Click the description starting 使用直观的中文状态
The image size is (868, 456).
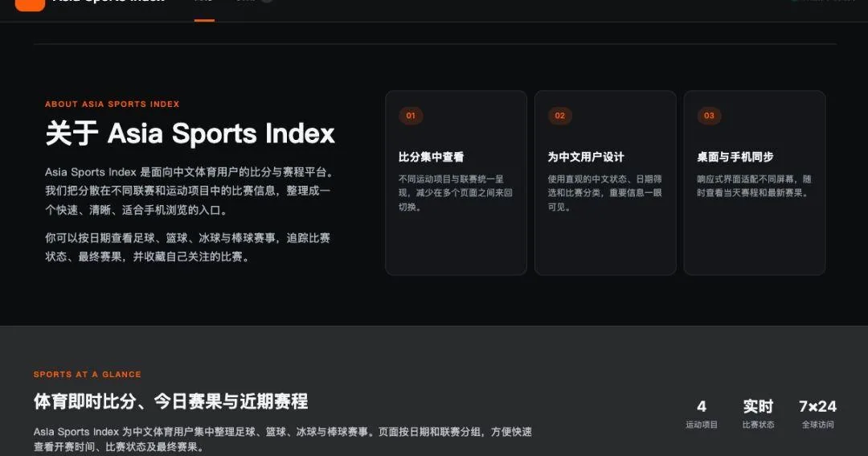tap(605, 193)
